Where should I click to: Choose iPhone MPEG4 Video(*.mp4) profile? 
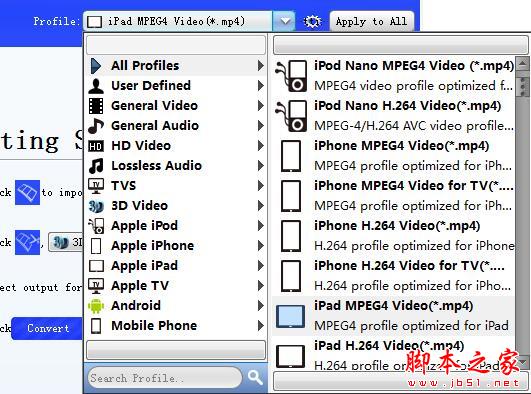(x=394, y=156)
